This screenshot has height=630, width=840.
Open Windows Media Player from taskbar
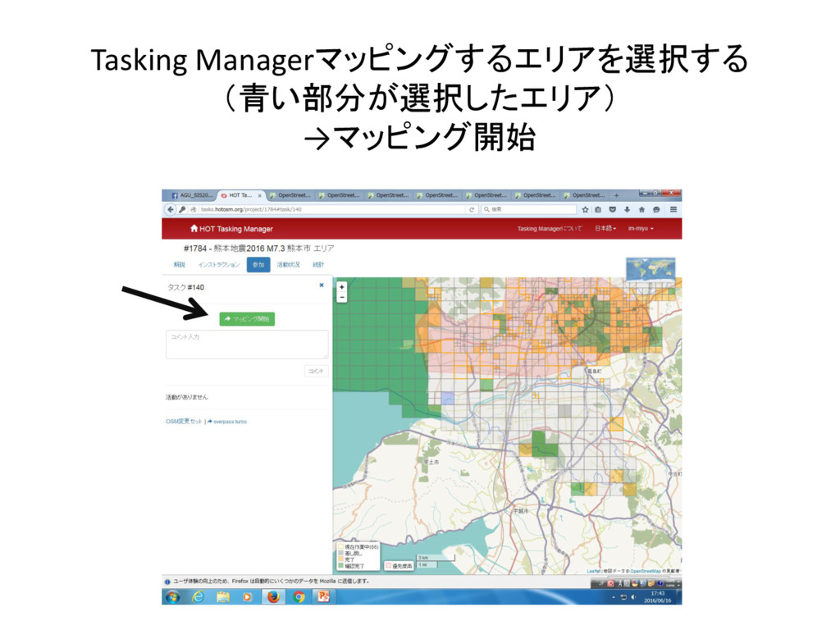(247, 597)
